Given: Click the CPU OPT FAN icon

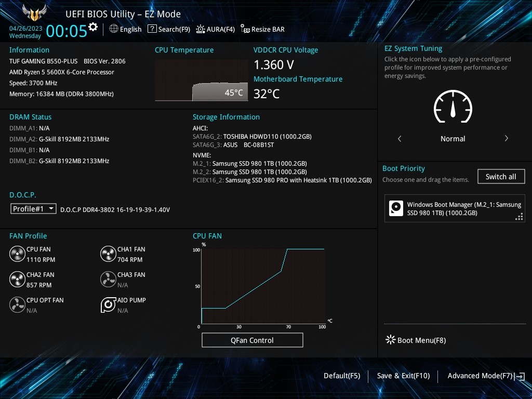Looking at the screenshot, I should [17, 304].
